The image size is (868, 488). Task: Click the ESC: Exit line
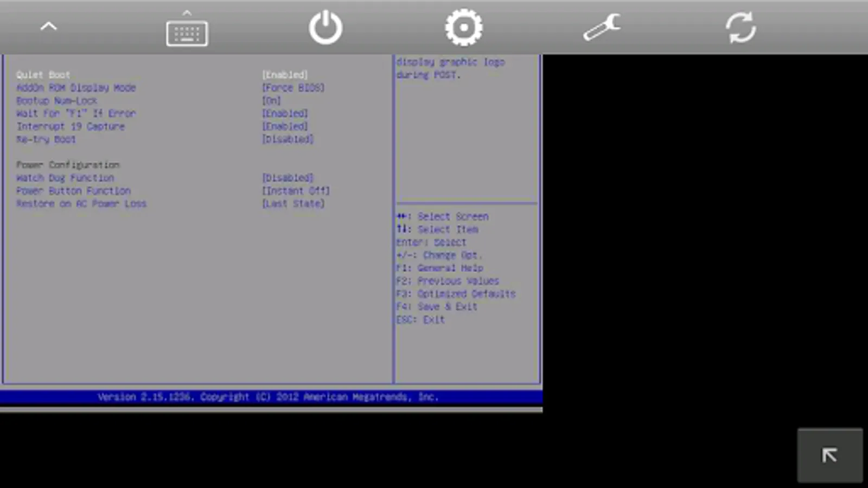420,320
